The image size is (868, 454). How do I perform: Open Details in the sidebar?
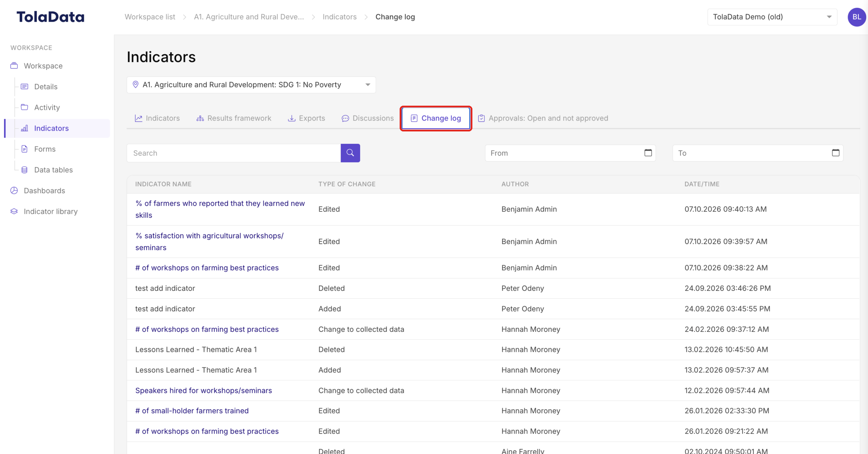[x=46, y=87]
